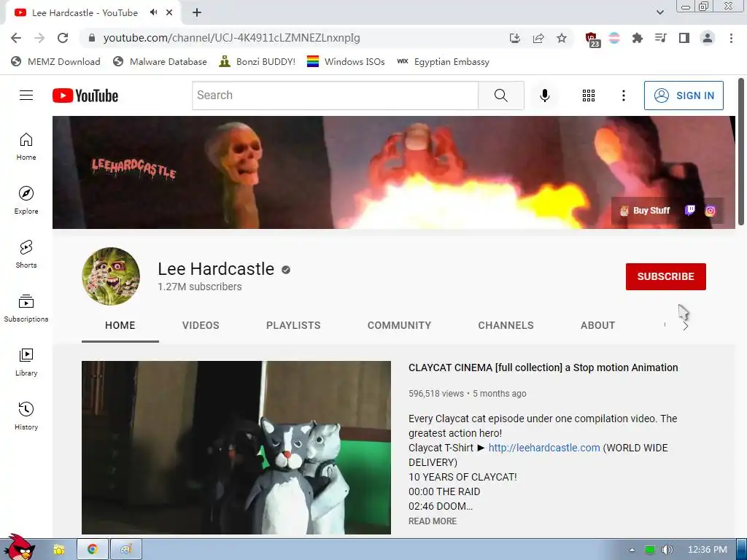Mute the tab via speaker icon
The width and height of the screenshot is (747, 560).
point(153,12)
